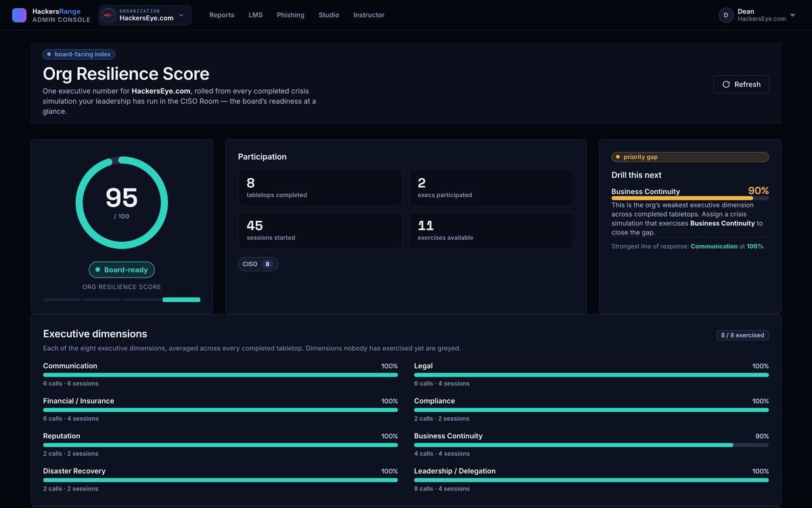The width and height of the screenshot is (812, 508).
Task: Open the HackersEye.com organization dropdown
Action: (x=145, y=15)
